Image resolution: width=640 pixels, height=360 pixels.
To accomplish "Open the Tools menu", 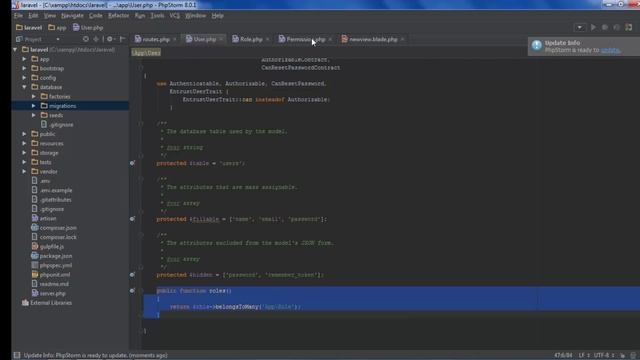I will [157, 16].
